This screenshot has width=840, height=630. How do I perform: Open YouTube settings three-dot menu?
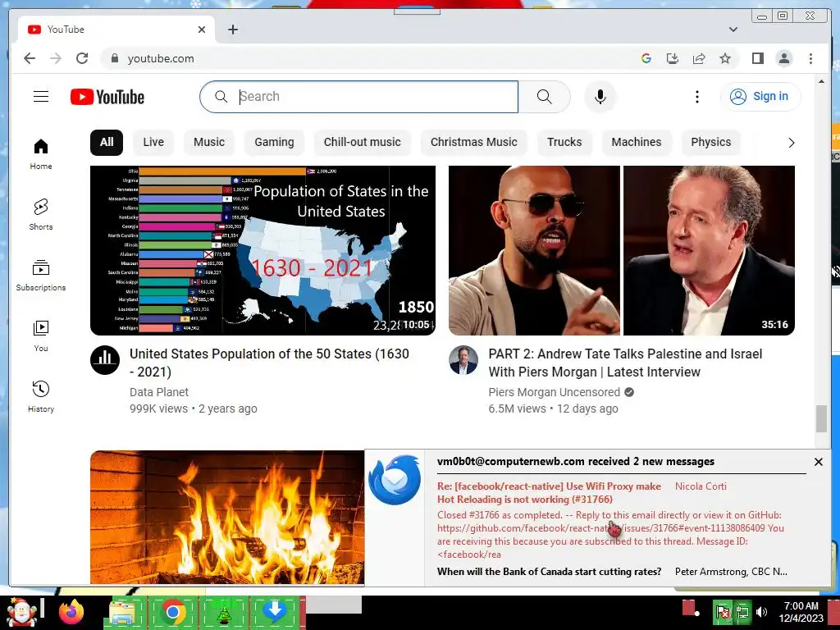696,97
